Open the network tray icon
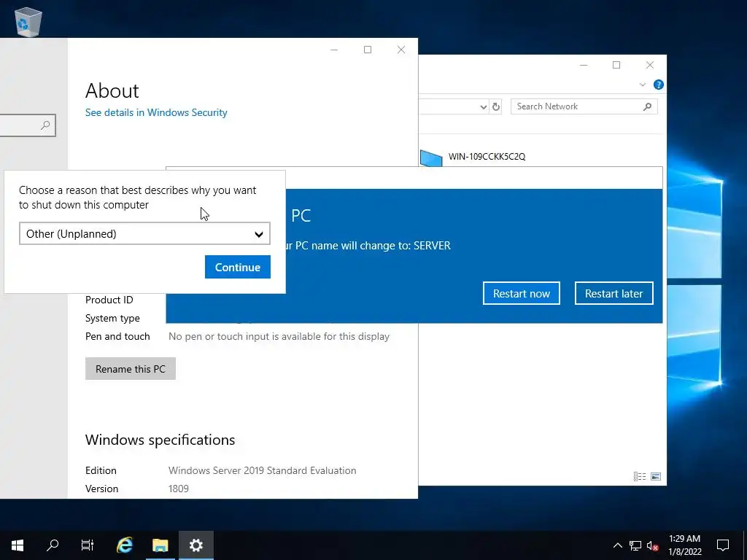Viewport: 747px width, 560px height. (x=635, y=545)
